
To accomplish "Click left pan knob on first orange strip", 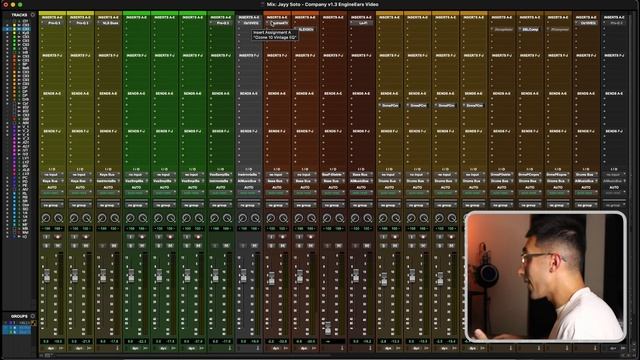I will 271,218.
